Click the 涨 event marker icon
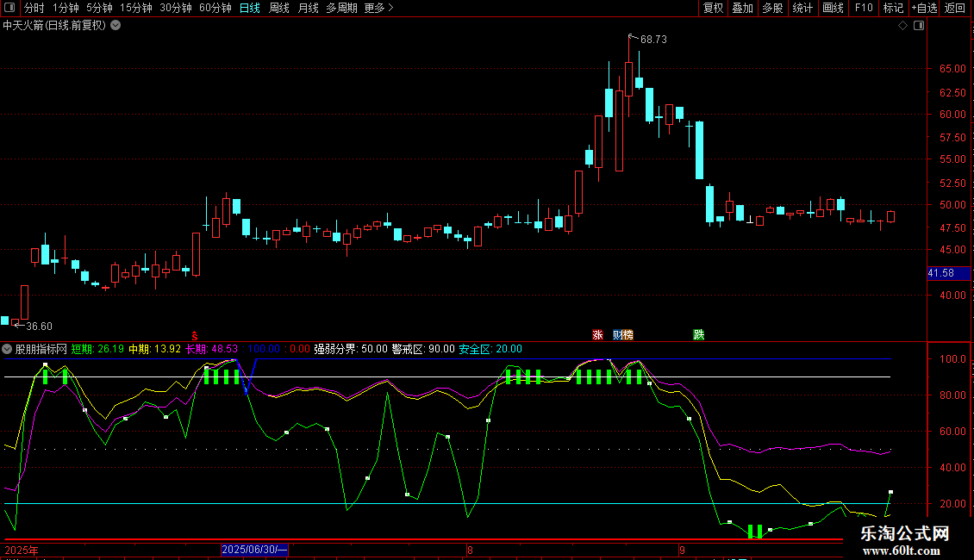This screenshot has height=560, width=974. click(597, 334)
